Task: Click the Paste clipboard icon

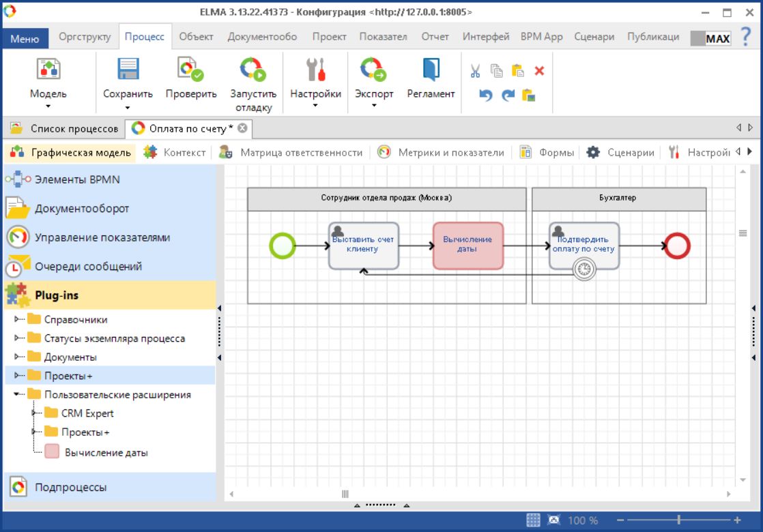Action: click(518, 71)
